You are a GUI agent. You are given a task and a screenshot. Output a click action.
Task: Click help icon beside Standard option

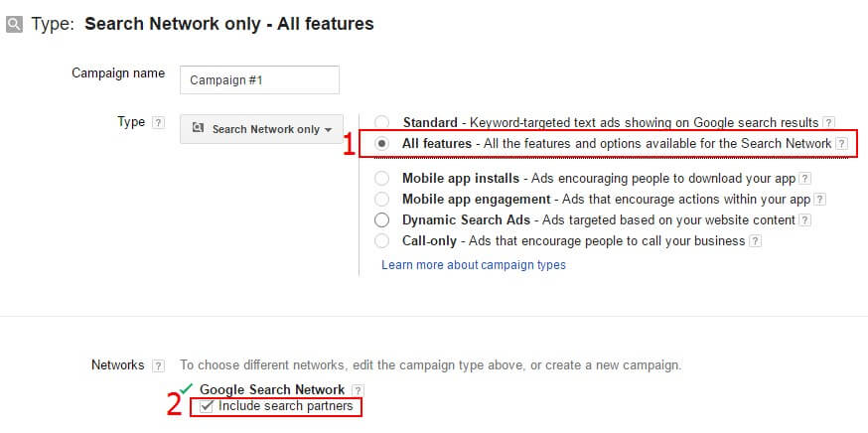click(x=826, y=123)
